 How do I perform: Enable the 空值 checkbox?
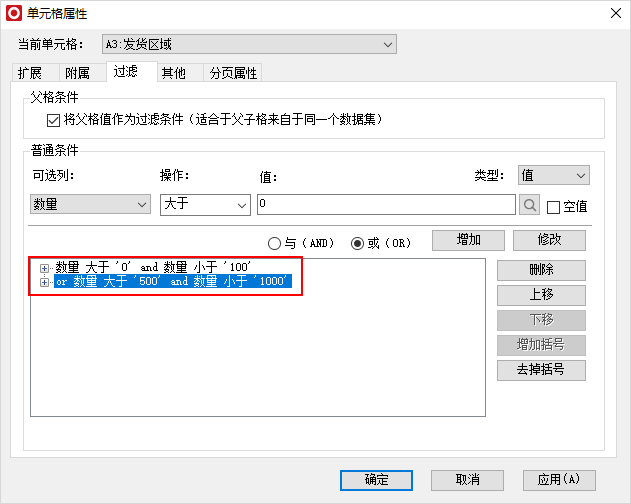pos(553,207)
